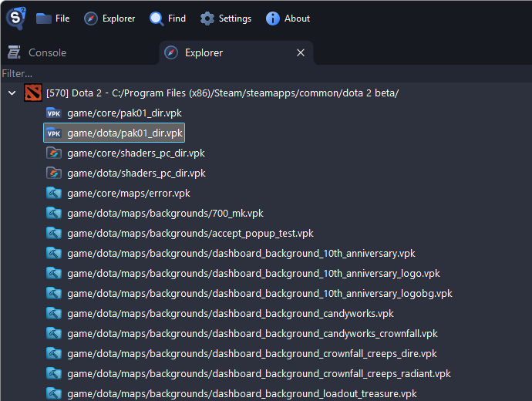Click map icon of dashboard_background_10th_anniversary.vpk
Viewport: 532px width, 401px height.
pos(54,253)
